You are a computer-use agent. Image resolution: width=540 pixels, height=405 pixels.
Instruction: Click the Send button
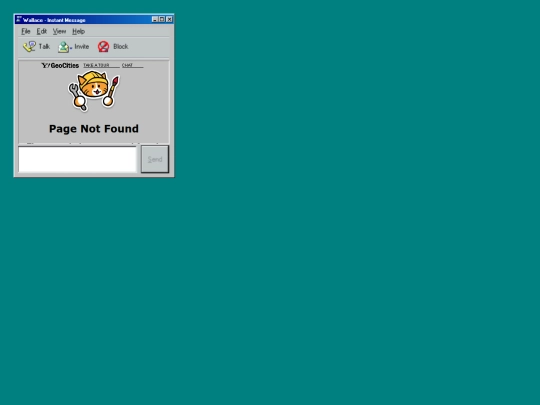[x=155, y=159]
